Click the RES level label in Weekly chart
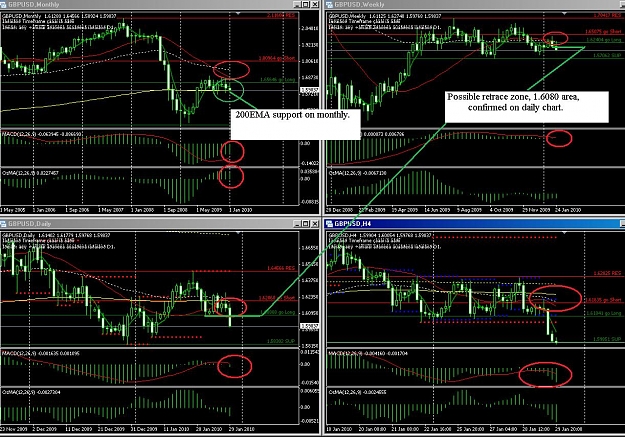This screenshot has height=438, width=625. coord(607,15)
